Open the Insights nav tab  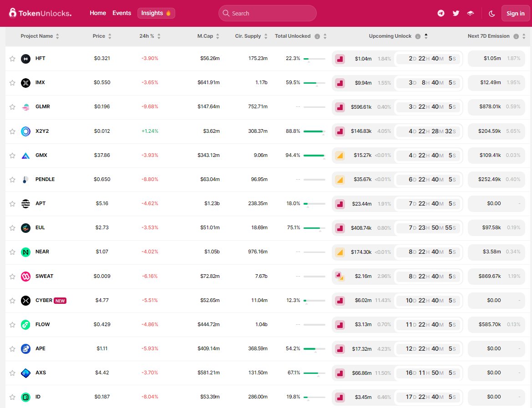tap(156, 13)
